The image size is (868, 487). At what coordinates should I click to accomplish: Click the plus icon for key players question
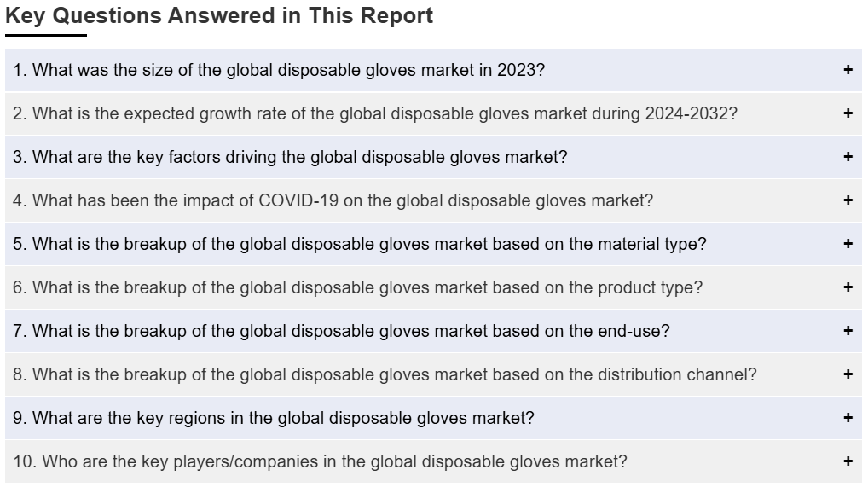pos(848,461)
